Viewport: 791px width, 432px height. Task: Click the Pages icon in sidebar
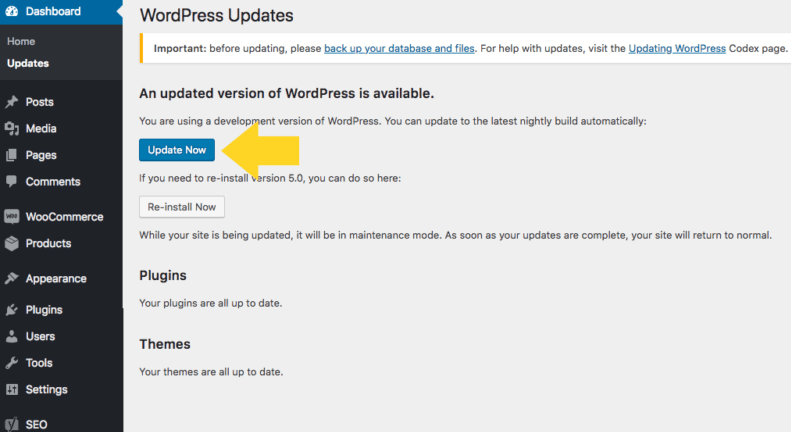pos(12,155)
